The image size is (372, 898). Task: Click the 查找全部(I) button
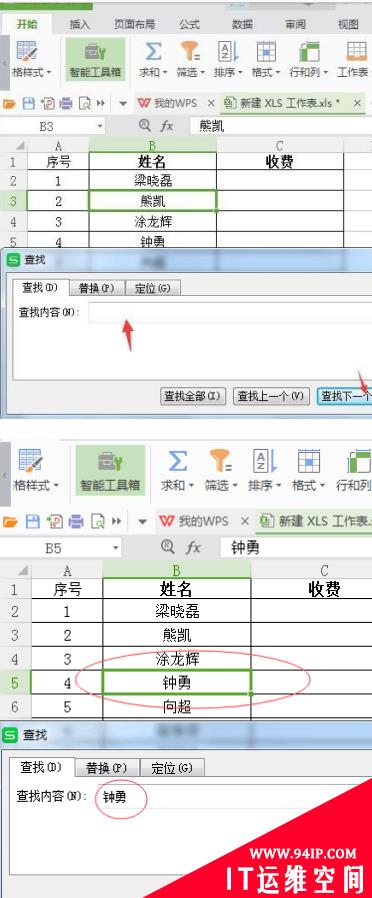193,396
